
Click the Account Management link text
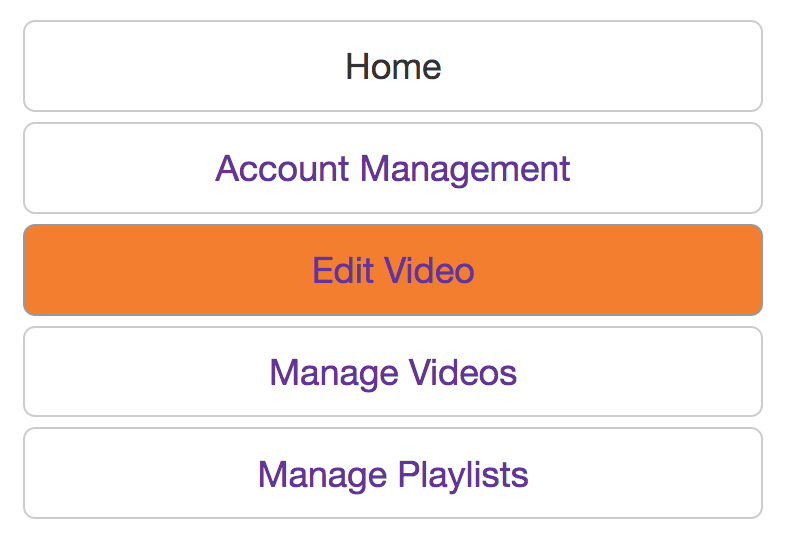[393, 168]
